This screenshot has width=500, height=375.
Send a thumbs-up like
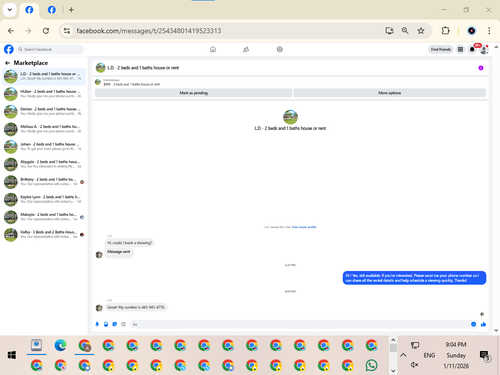pyautogui.click(x=483, y=324)
